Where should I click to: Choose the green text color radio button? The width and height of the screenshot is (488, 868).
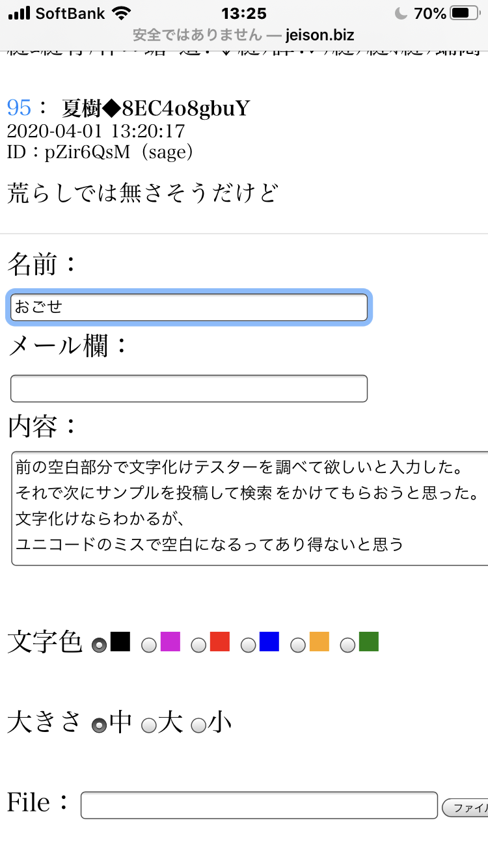(x=347, y=645)
